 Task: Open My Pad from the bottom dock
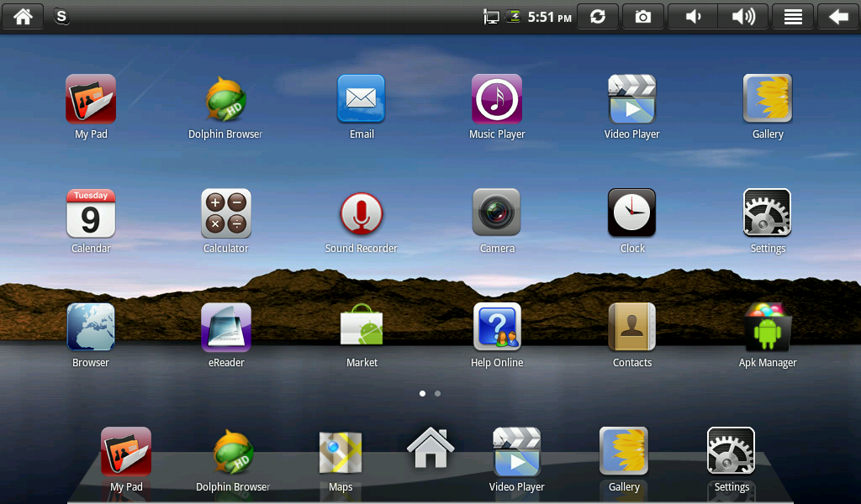pos(126,451)
